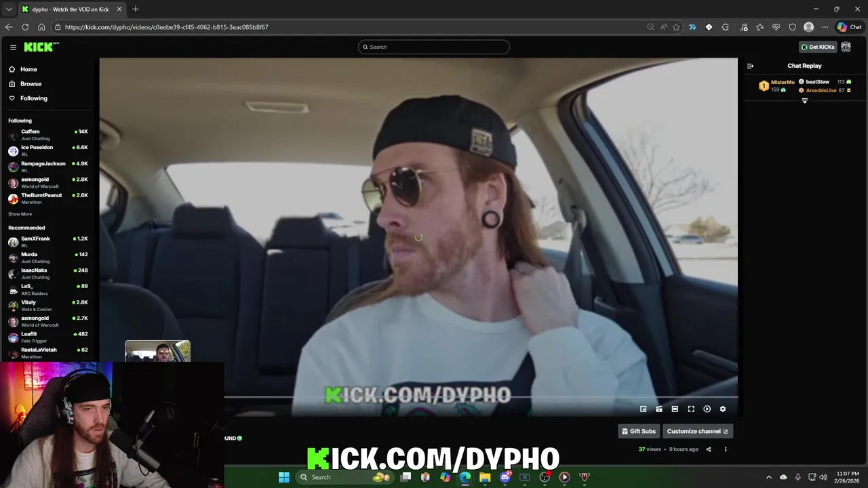Open the Windows Start menu
This screenshot has height=488, width=868.
point(284,477)
